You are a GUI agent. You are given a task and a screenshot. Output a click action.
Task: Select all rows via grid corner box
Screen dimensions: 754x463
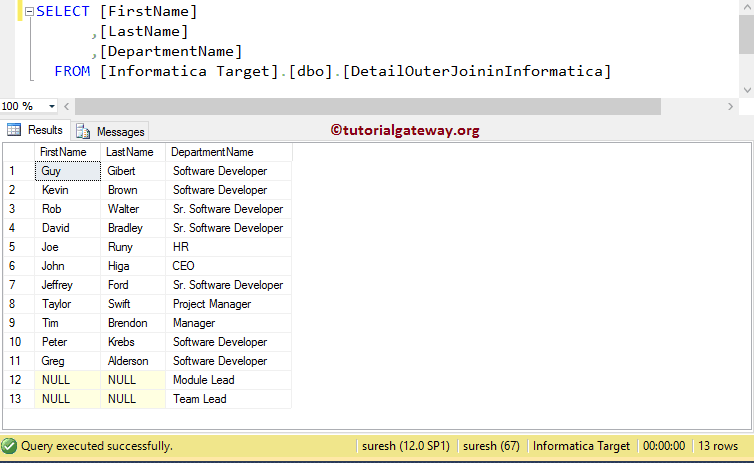19,152
